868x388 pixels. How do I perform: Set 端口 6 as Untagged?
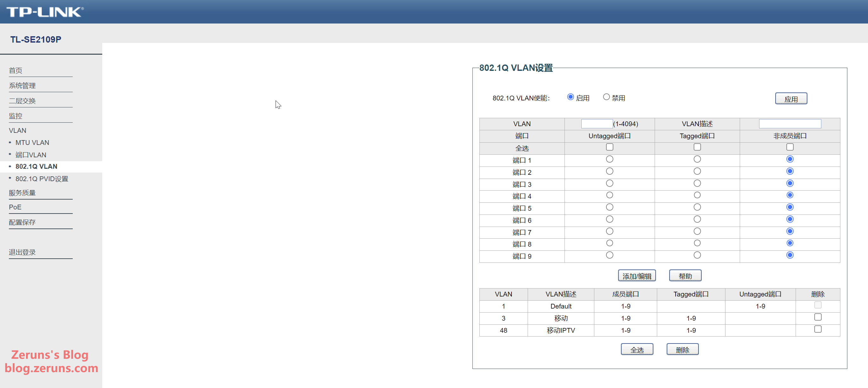[x=610, y=219]
